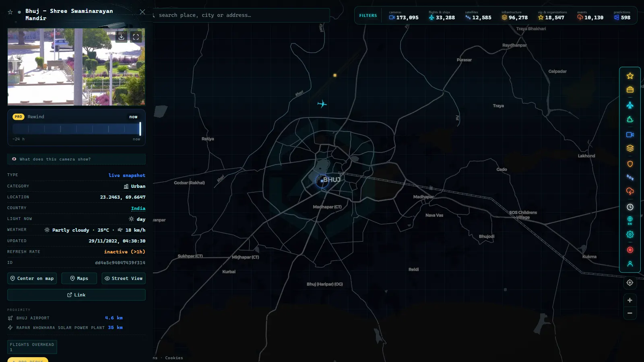Click the Center on map button
The width and height of the screenshot is (644, 362).
click(32, 278)
